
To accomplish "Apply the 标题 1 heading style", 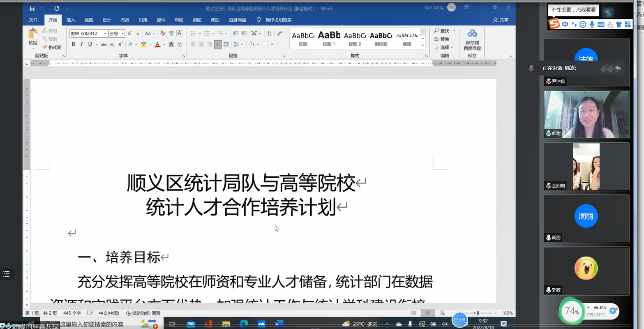I will pyautogui.click(x=329, y=38).
